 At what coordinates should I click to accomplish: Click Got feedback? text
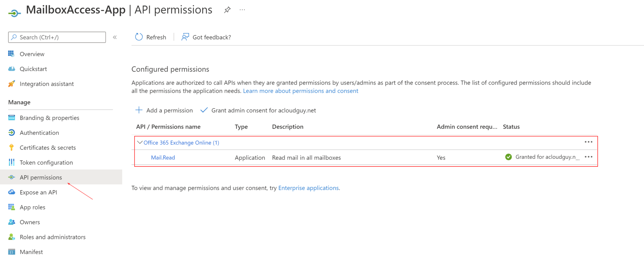tap(212, 37)
